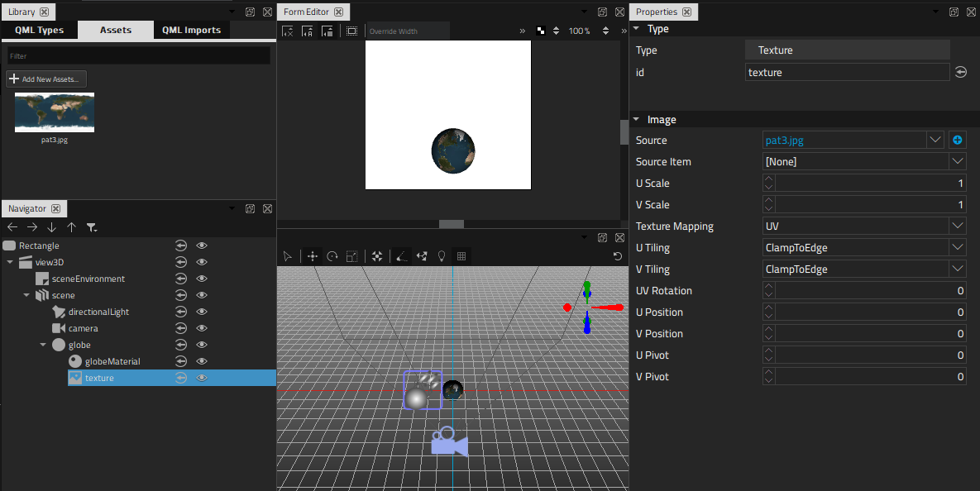
Task: Switch to the QML Imports tab
Action: [x=191, y=29]
